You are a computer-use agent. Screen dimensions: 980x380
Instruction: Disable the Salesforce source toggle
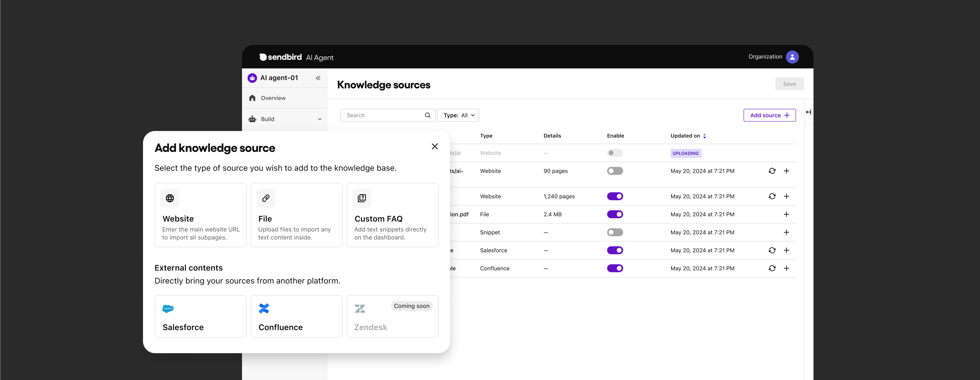point(615,250)
